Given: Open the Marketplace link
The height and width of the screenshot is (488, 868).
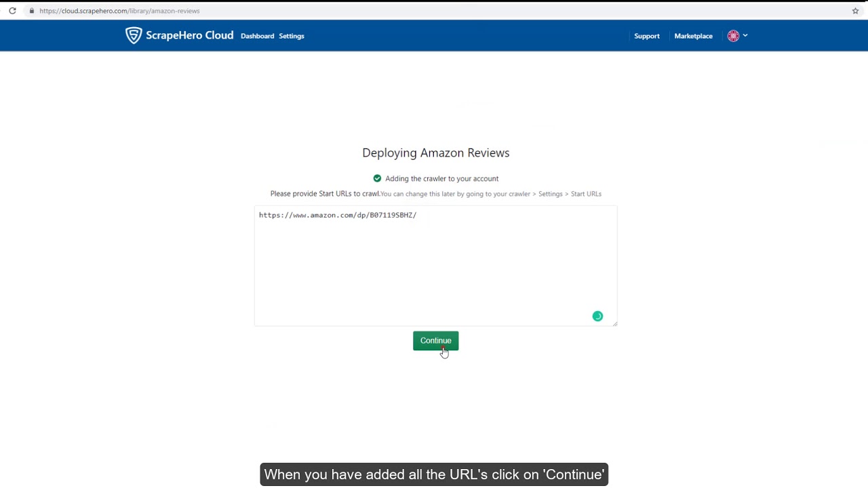Looking at the screenshot, I should pyautogui.click(x=693, y=36).
